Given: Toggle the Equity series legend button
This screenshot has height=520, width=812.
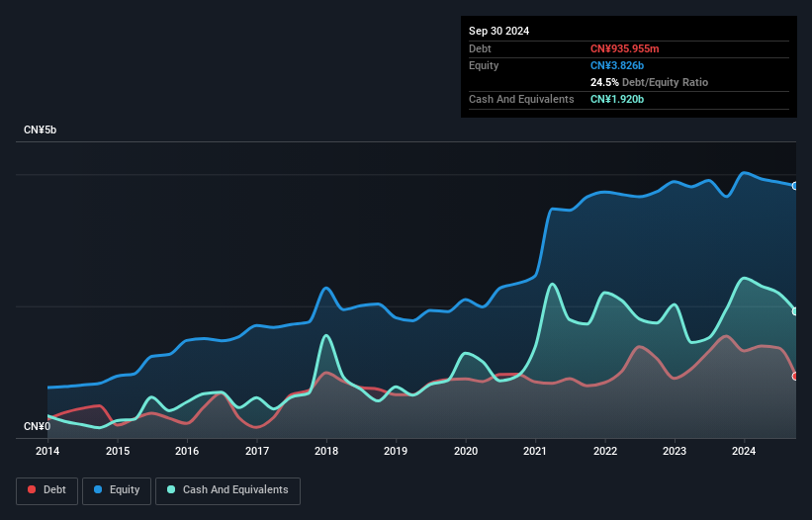Looking at the screenshot, I should [x=117, y=490].
